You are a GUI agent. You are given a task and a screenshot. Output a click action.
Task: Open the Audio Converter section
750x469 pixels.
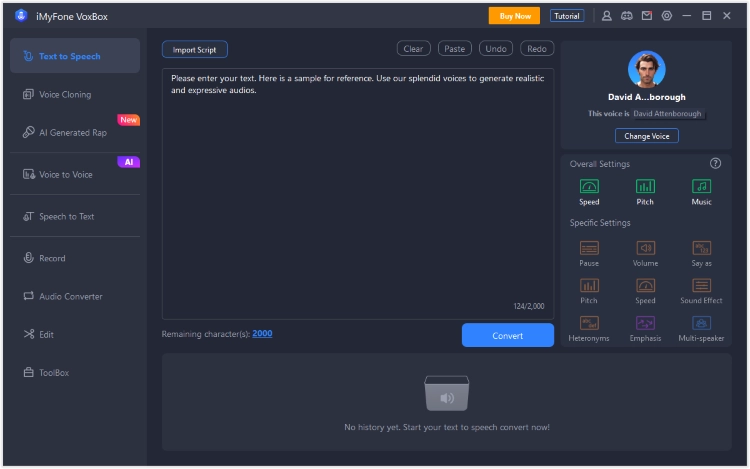pos(70,297)
